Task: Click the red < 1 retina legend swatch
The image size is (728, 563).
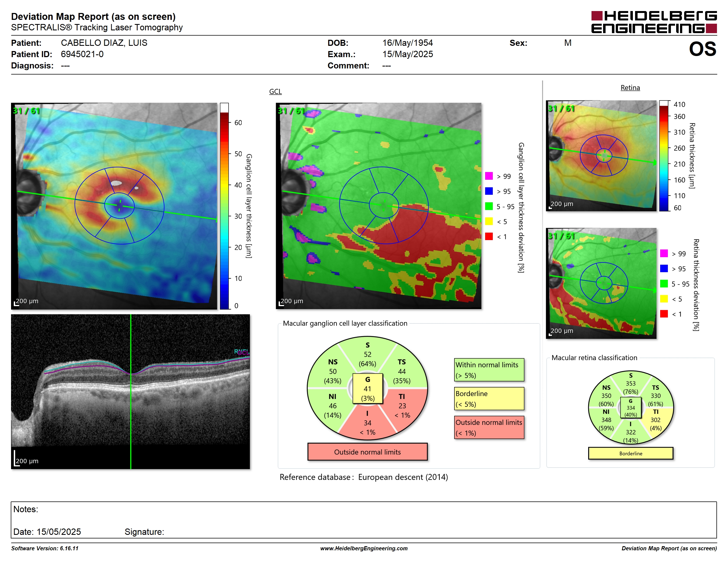Action: 664,314
